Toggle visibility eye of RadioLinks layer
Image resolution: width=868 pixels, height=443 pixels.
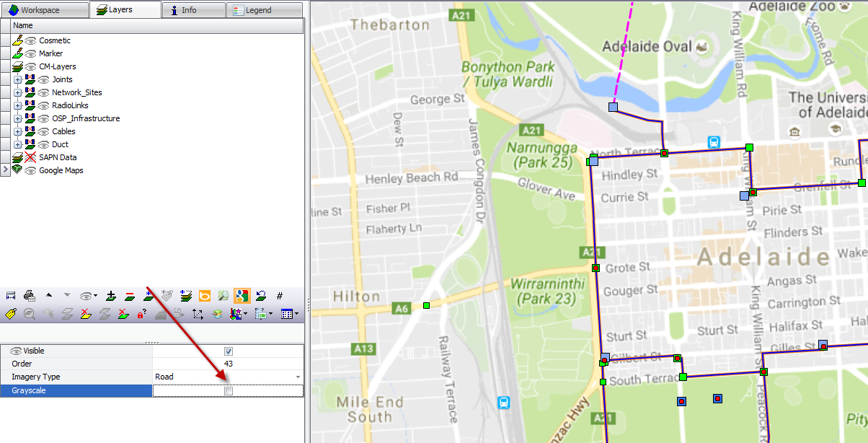(43, 106)
